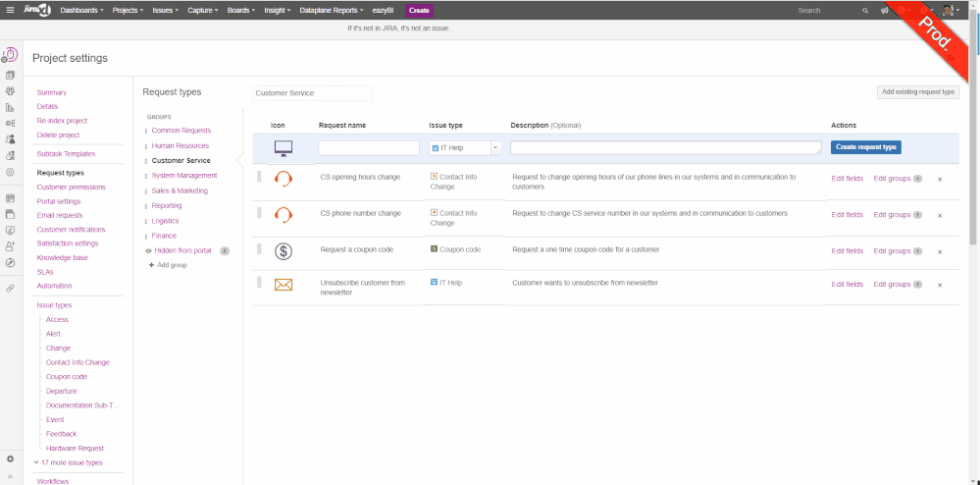Click the gear settings icon at sidebar bottom
Image resolution: width=980 pixels, height=485 pixels.
(x=10, y=458)
